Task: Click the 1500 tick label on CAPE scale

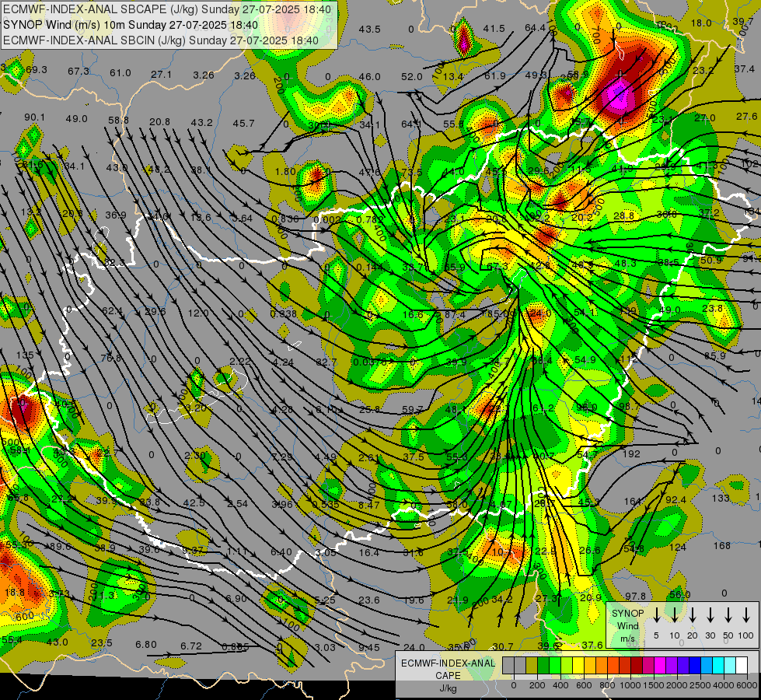Action: pos(654,685)
